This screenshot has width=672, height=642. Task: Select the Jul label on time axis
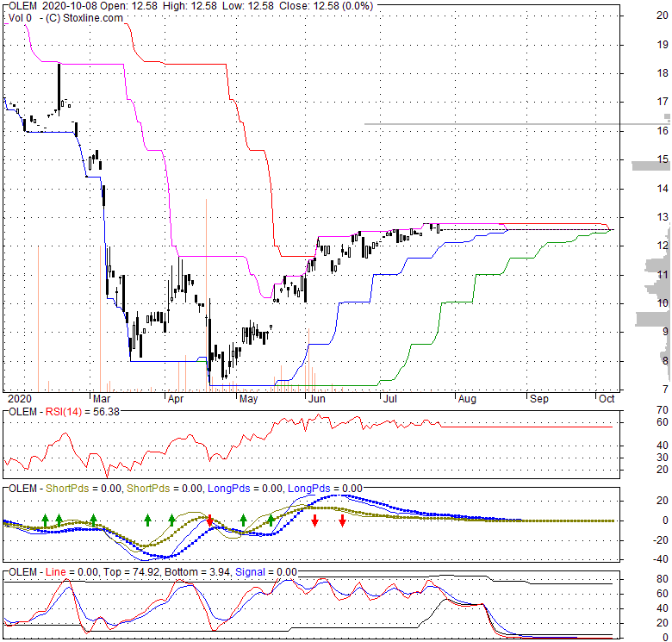390,399
